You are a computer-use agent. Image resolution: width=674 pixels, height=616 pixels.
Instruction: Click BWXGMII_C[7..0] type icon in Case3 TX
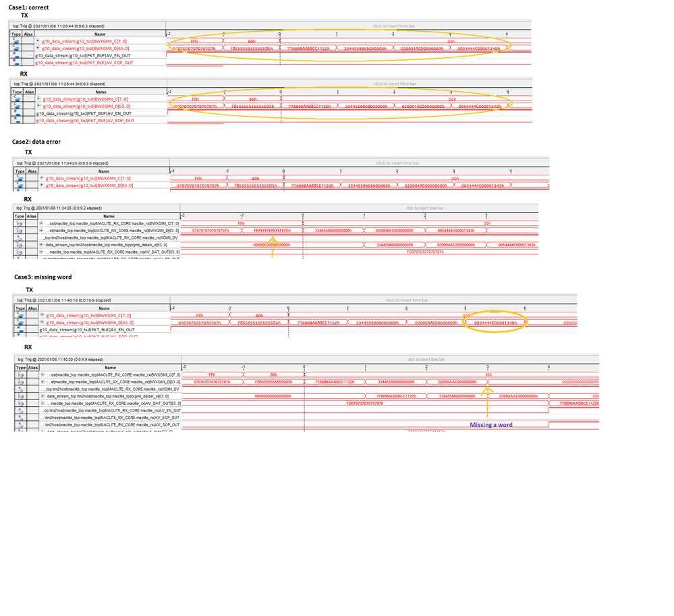pos(20,316)
